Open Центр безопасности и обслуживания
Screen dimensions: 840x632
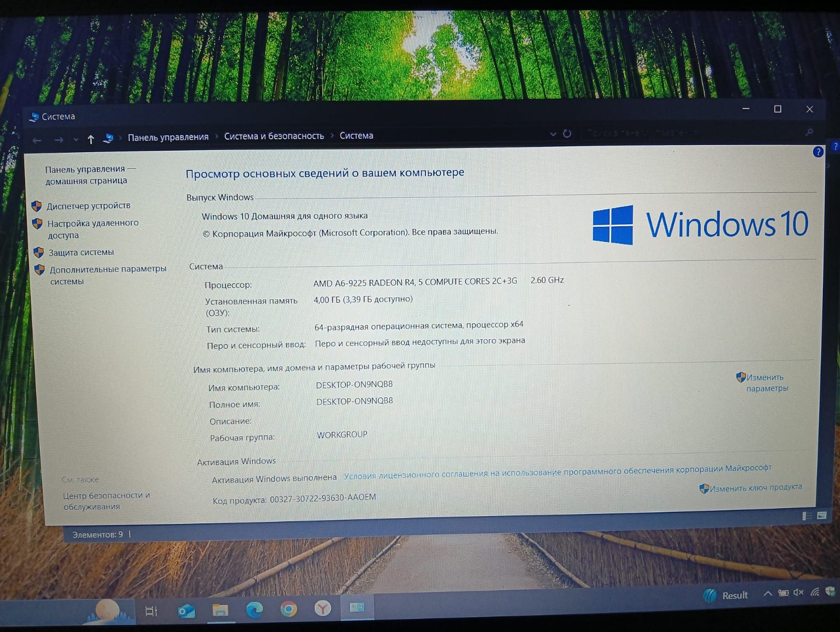point(106,501)
